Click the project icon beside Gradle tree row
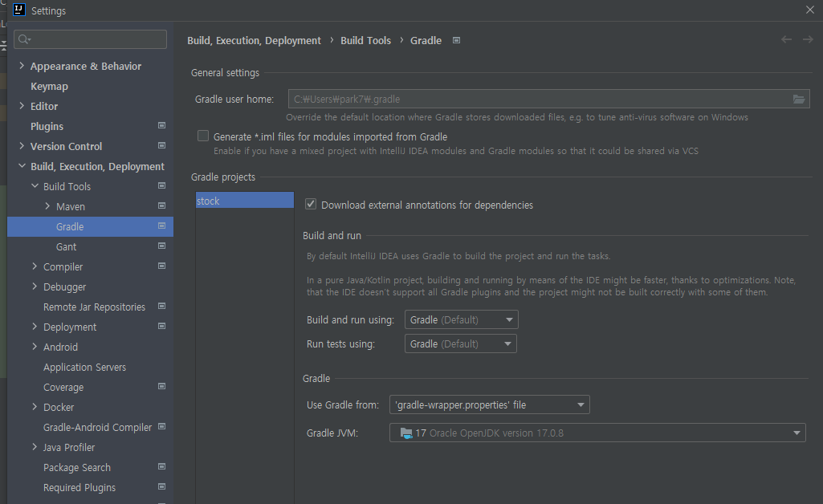Viewport: 823px width, 504px height. 161,226
